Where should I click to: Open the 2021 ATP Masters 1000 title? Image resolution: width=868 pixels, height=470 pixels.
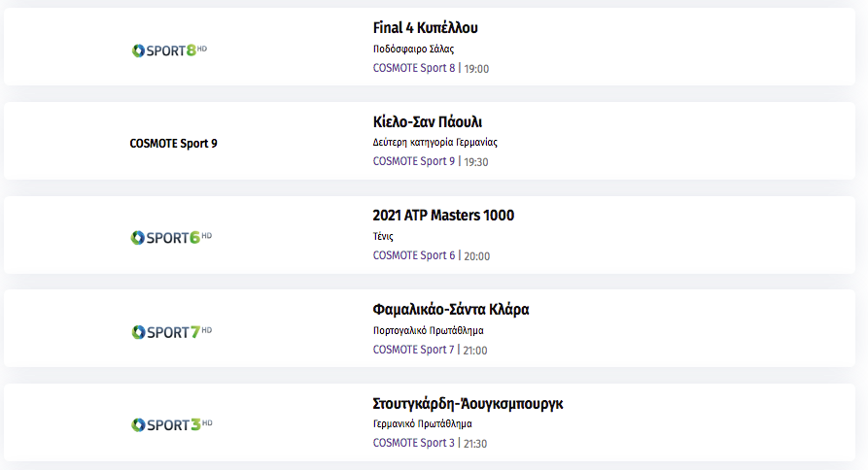pyautogui.click(x=443, y=216)
